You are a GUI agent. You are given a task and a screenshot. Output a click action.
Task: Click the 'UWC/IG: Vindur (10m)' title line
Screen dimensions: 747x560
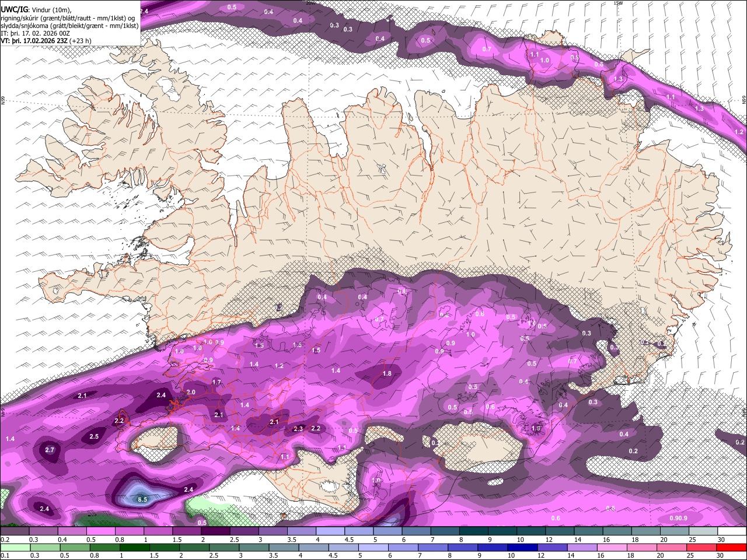point(36,9)
